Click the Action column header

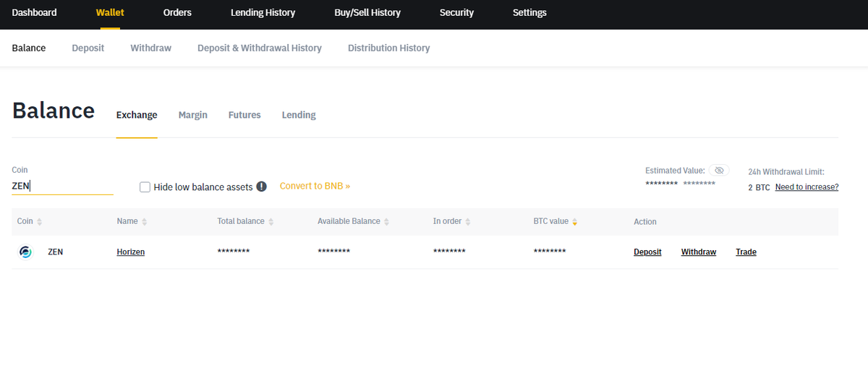pos(645,222)
